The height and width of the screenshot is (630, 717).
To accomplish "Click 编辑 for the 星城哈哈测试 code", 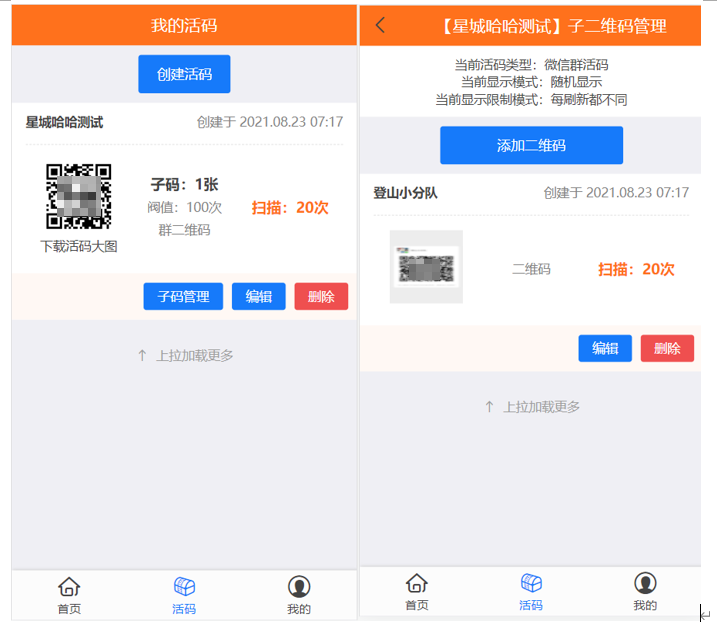I will (x=259, y=297).
